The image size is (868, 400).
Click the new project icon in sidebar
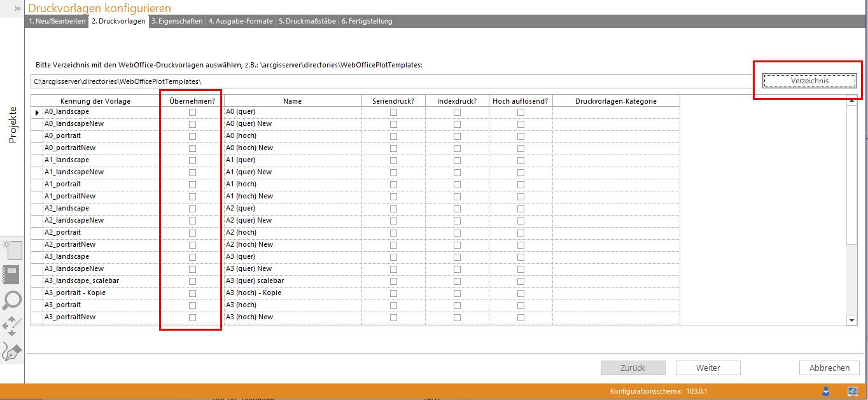click(12, 250)
